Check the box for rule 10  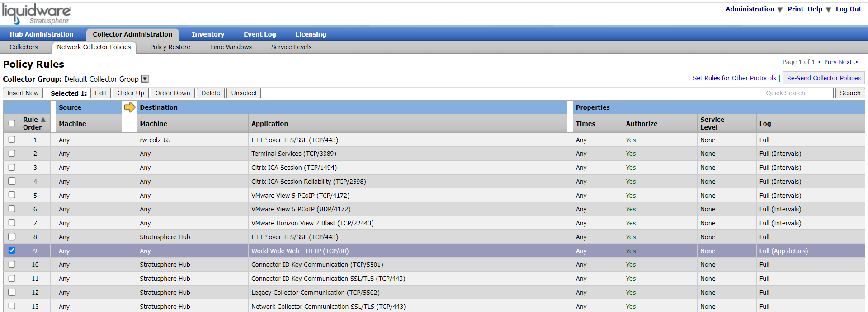coord(12,265)
